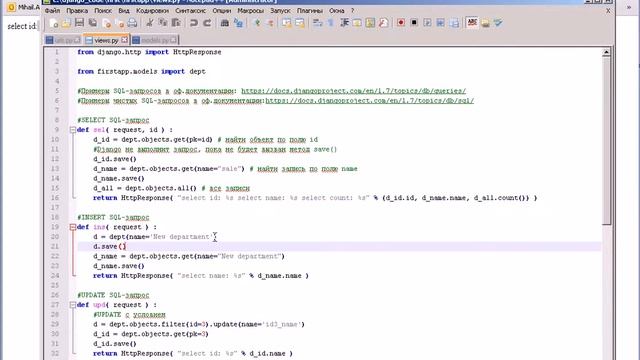Toggle show all characters icon
640x360 pixels.
click(x=331, y=23)
